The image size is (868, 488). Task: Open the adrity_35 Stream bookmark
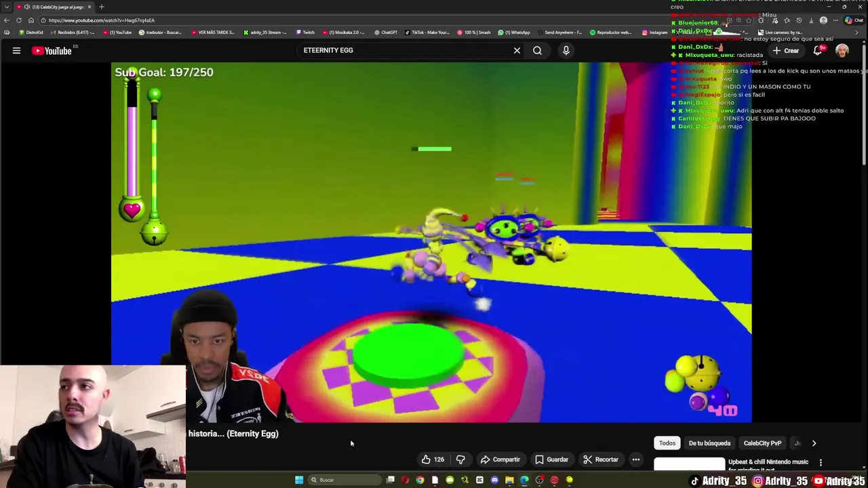pos(264,33)
